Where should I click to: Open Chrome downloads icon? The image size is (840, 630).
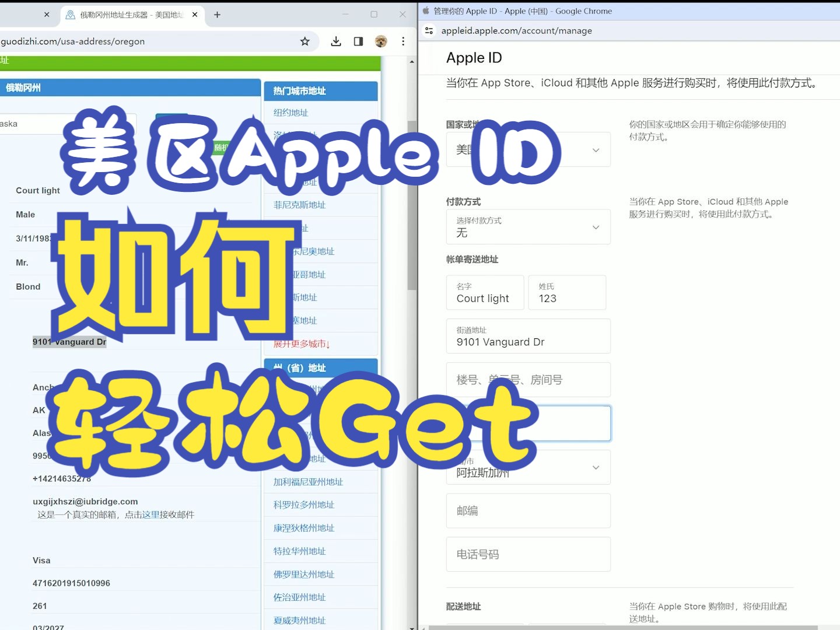tap(336, 41)
